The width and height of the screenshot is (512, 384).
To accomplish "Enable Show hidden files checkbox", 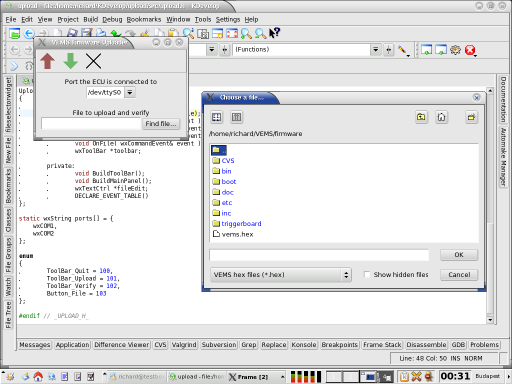I will [367, 275].
